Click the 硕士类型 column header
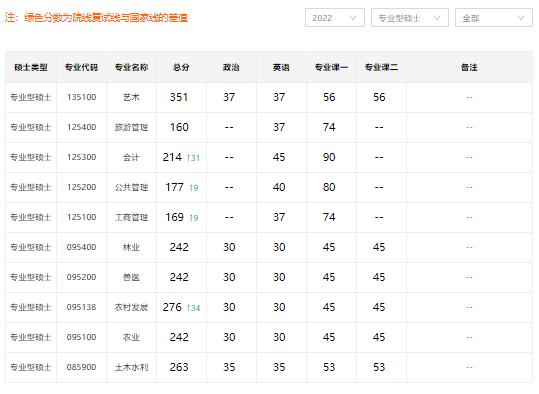 click(31, 67)
